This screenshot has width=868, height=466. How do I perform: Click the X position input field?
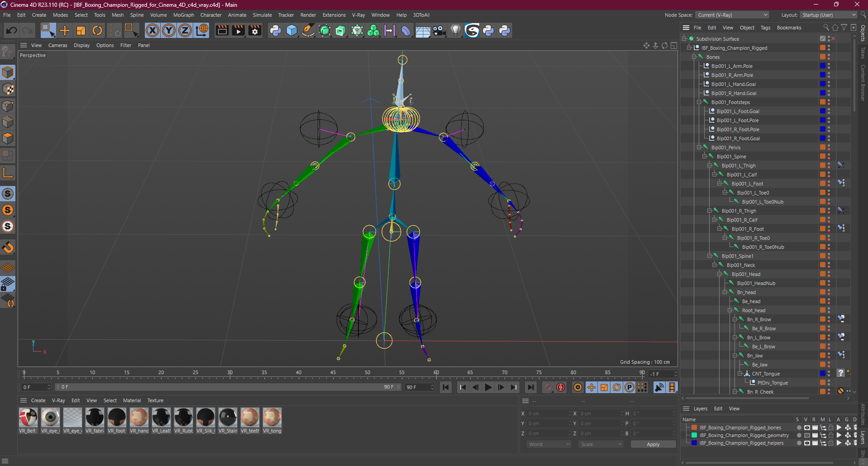pyautogui.click(x=549, y=414)
